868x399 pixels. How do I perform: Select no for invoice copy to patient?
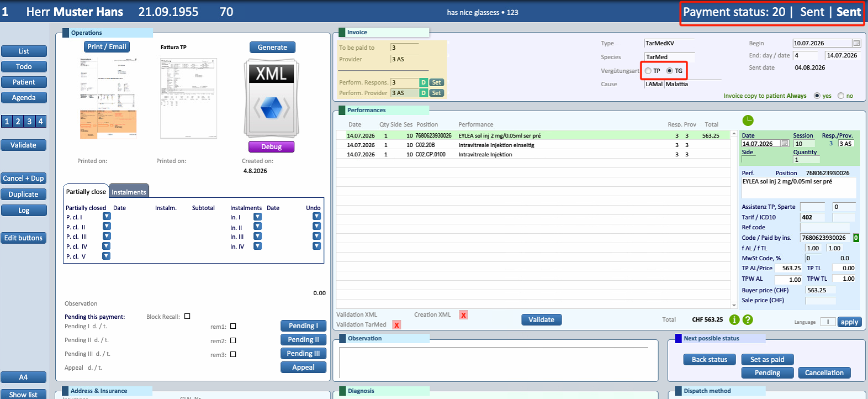tap(841, 96)
